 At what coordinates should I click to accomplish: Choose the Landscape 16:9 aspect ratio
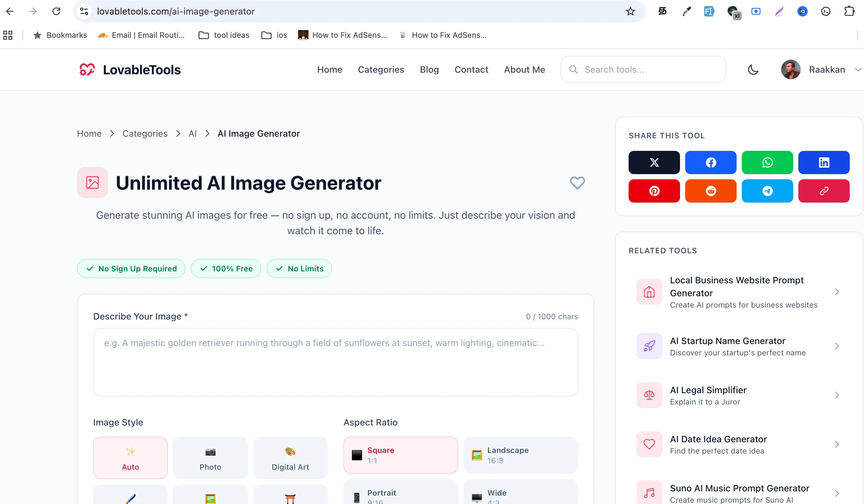coord(520,455)
